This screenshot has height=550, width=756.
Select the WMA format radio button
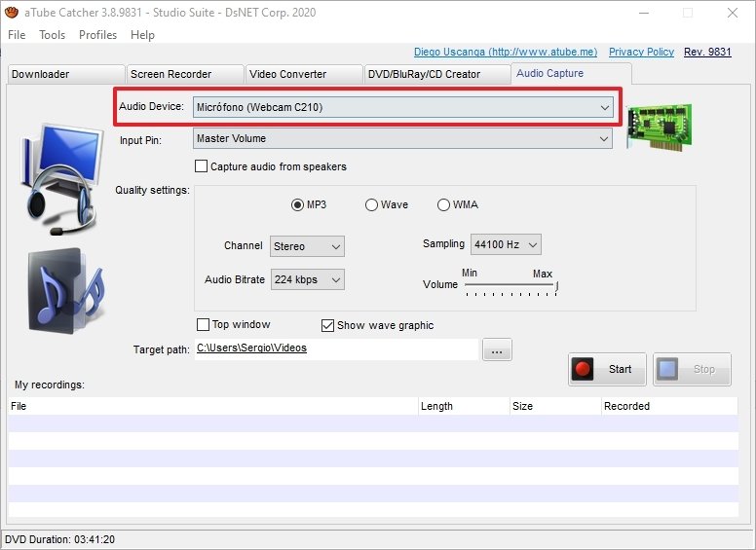(x=443, y=204)
